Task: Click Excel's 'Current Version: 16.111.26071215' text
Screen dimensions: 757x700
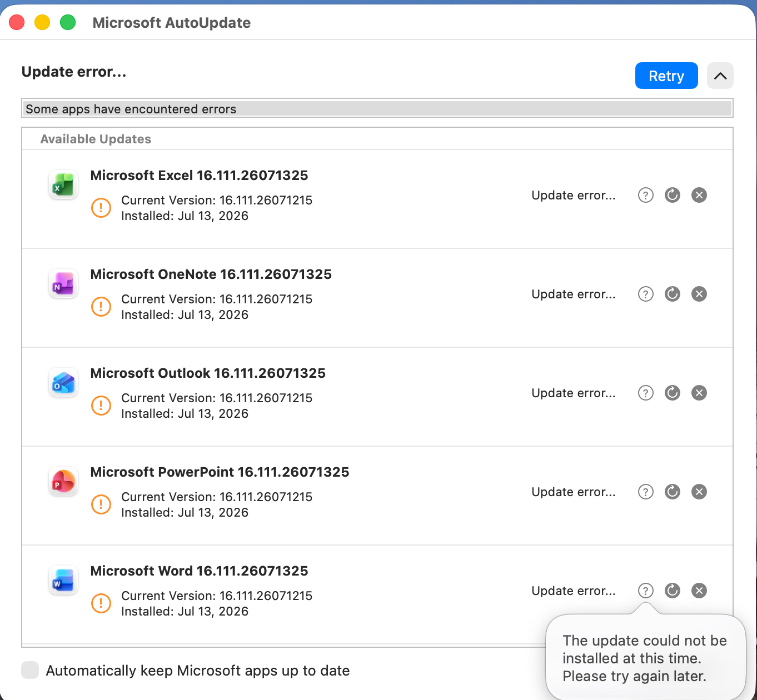Action: (217, 200)
